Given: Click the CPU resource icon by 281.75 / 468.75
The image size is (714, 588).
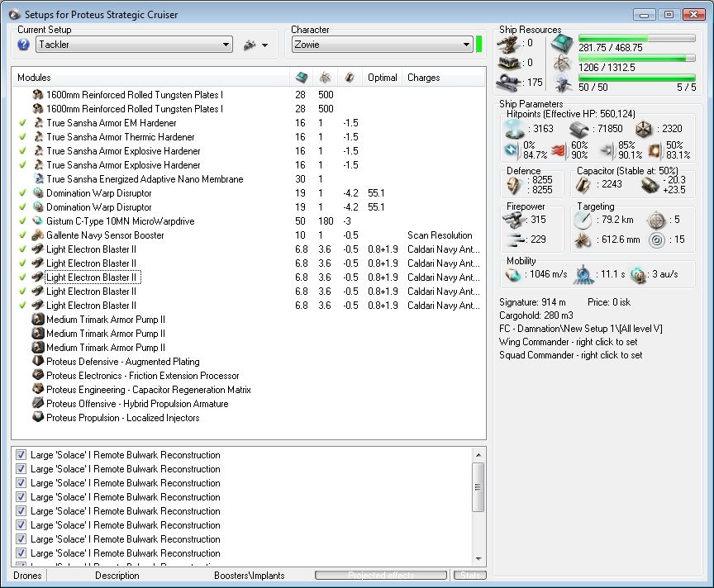Looking at the screenshot, I should point(563,44).
